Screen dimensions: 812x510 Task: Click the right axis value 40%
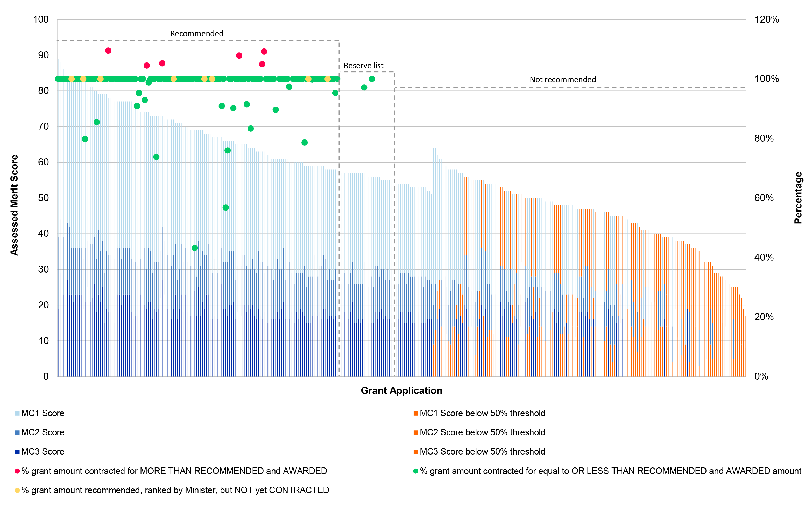point(764,257)
